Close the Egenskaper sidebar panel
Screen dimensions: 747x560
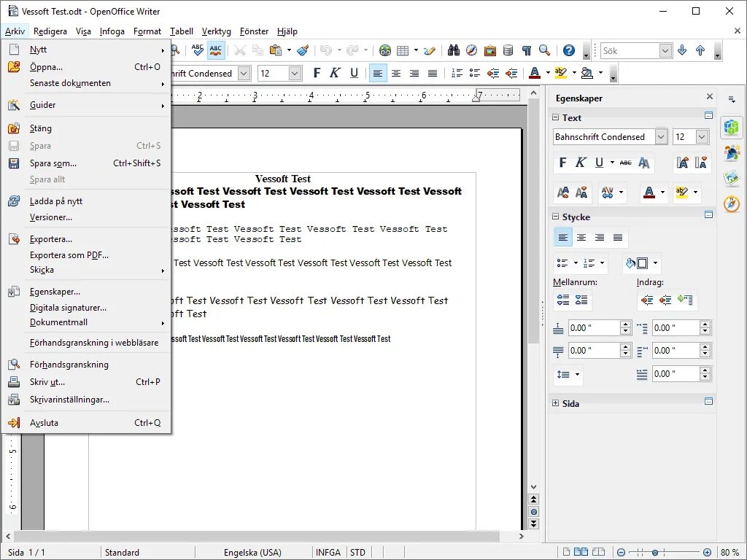(x=709, y=97)
